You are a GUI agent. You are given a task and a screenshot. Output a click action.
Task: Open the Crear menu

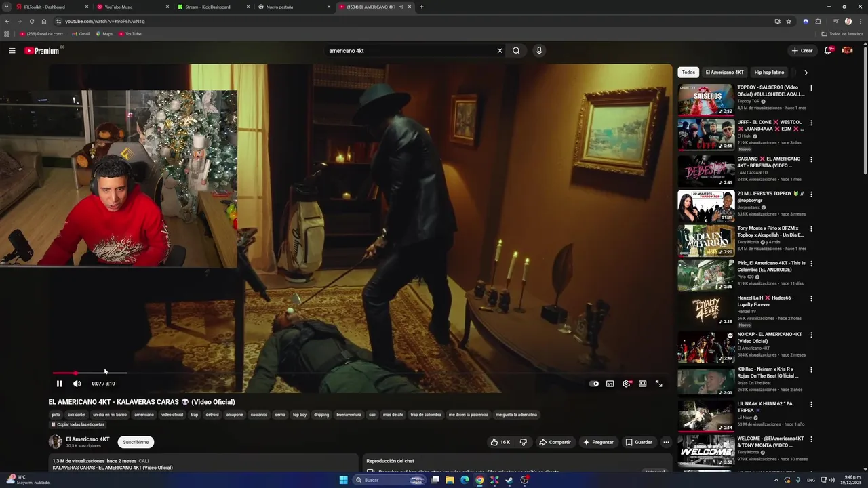pyautogui.click(x=802, y=51)
